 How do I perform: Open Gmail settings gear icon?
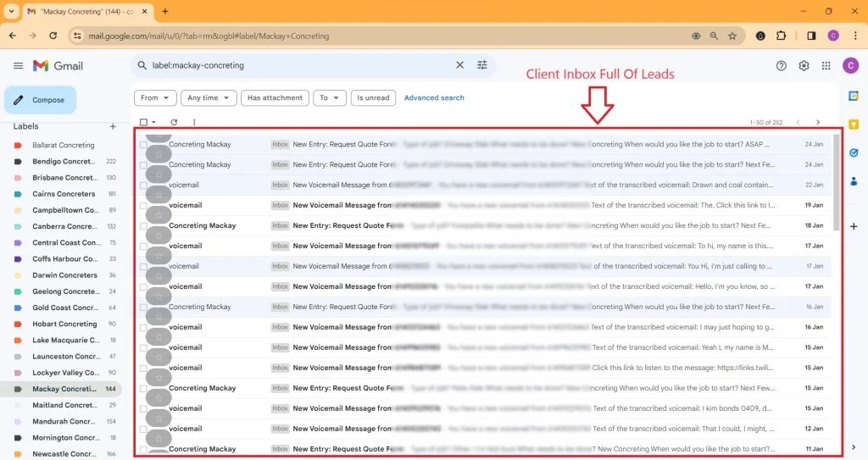(x=804, y=66)
